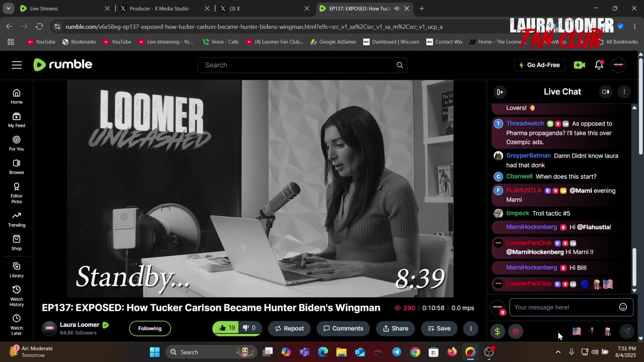Viewport: 644px width, 362px height.
Task: Open Shop in the sidebar
Action: click(x=17, y=243)
